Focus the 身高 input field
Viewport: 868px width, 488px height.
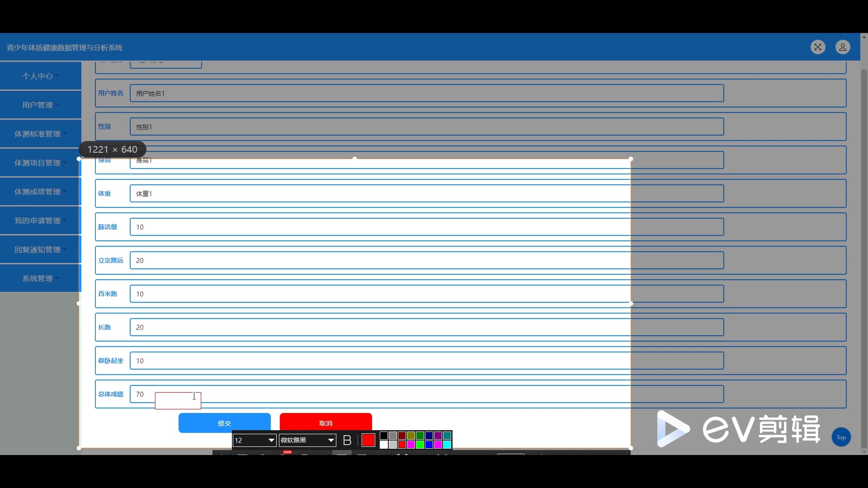pyautogui.click(x=427, y=160)
